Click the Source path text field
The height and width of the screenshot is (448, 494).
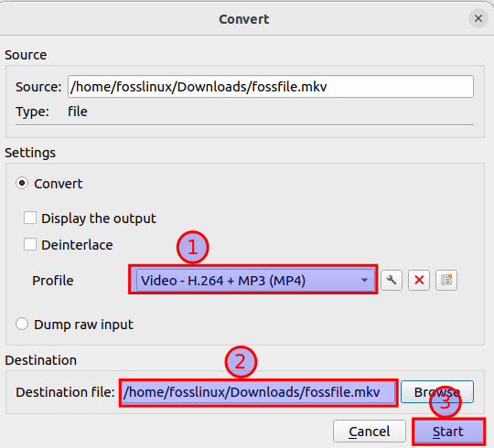[x=270, y=86]
